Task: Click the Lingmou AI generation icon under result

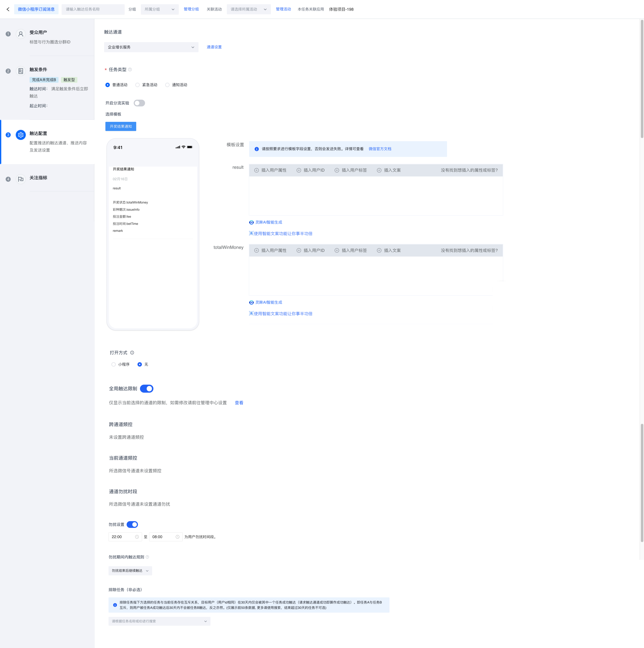Action: coord(251,222)
